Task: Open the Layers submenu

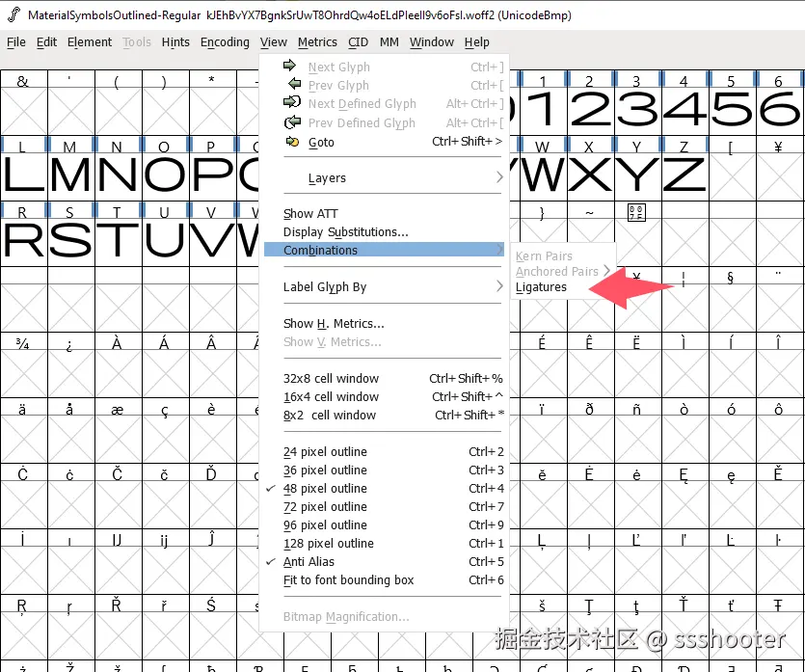Action: pyautogui.click(x=328, y=177)
